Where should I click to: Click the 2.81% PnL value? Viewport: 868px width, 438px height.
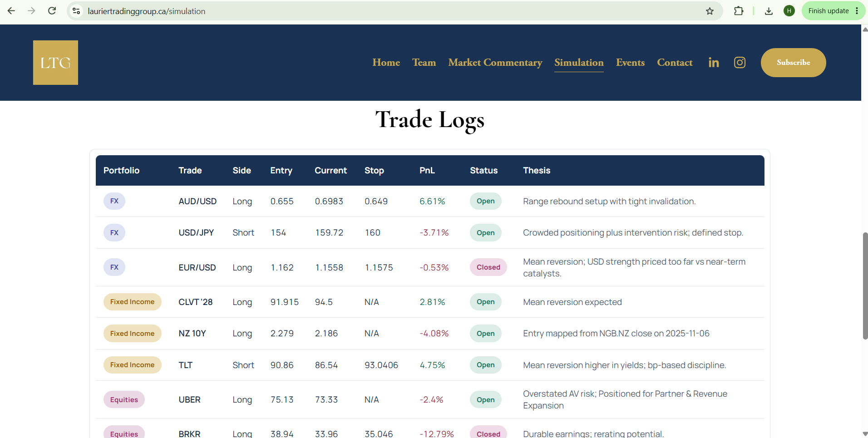[432, 302]
